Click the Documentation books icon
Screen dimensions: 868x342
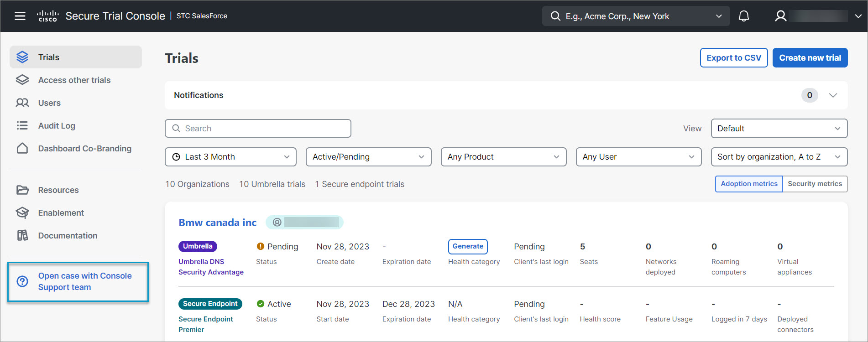pos(22,235)
